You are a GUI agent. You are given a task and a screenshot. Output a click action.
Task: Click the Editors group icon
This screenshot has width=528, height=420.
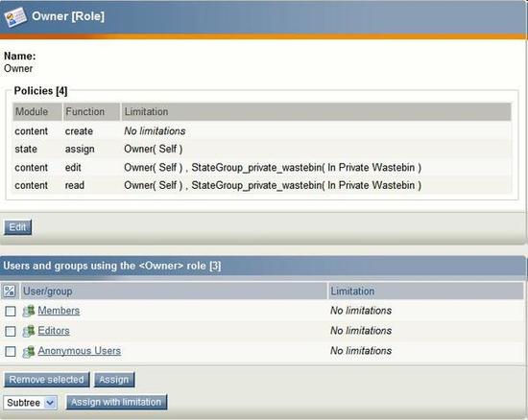[x=29, y=331]
